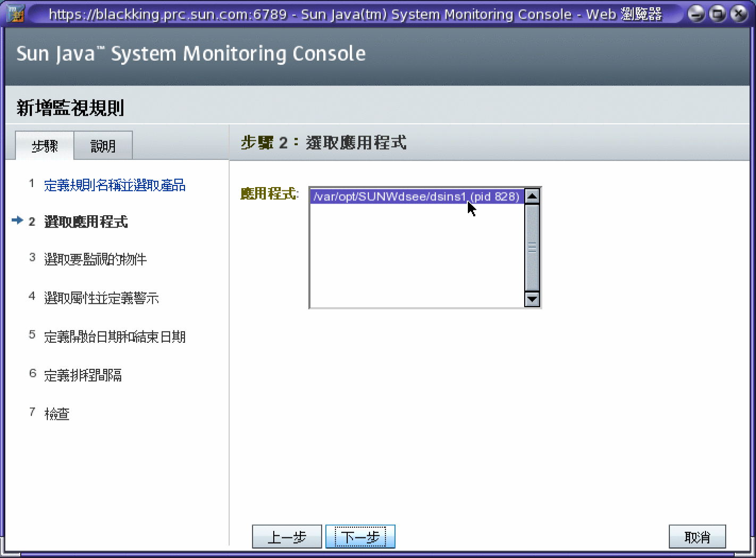The height and width of the screenshot is (558, 756).
Task: Click the 取消 cancel button
Action: (698, 537)
